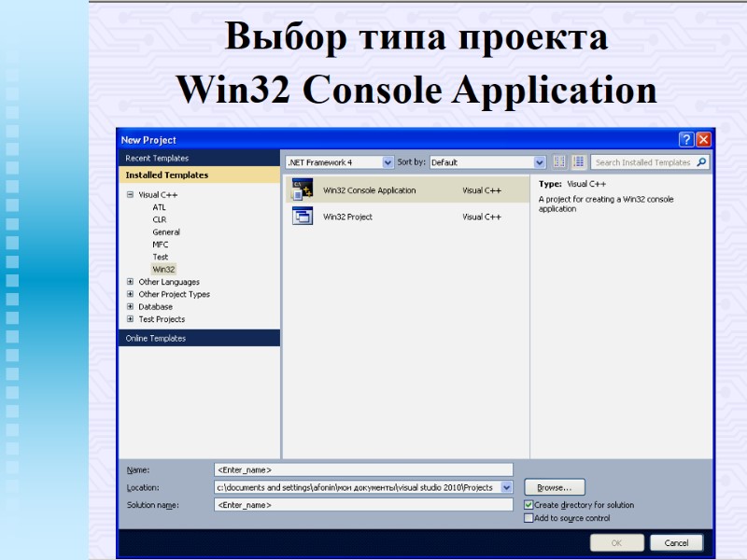Click the Cancel button
This screenshot has width=747, height=560.
point(676,542)
